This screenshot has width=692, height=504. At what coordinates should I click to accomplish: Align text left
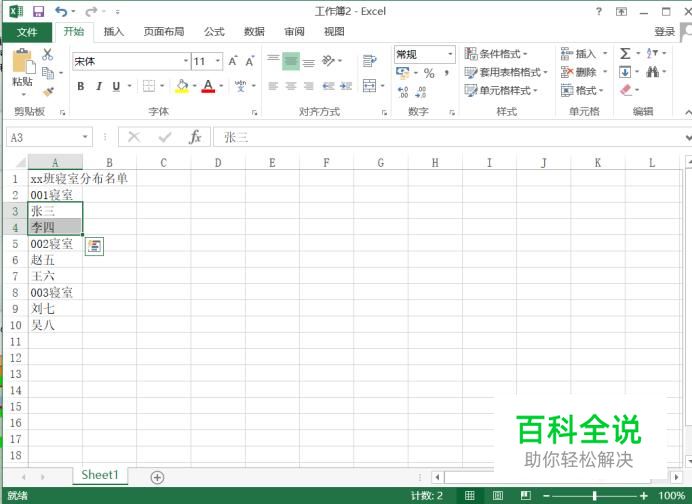pyautogui.click(x=273, y=86)
